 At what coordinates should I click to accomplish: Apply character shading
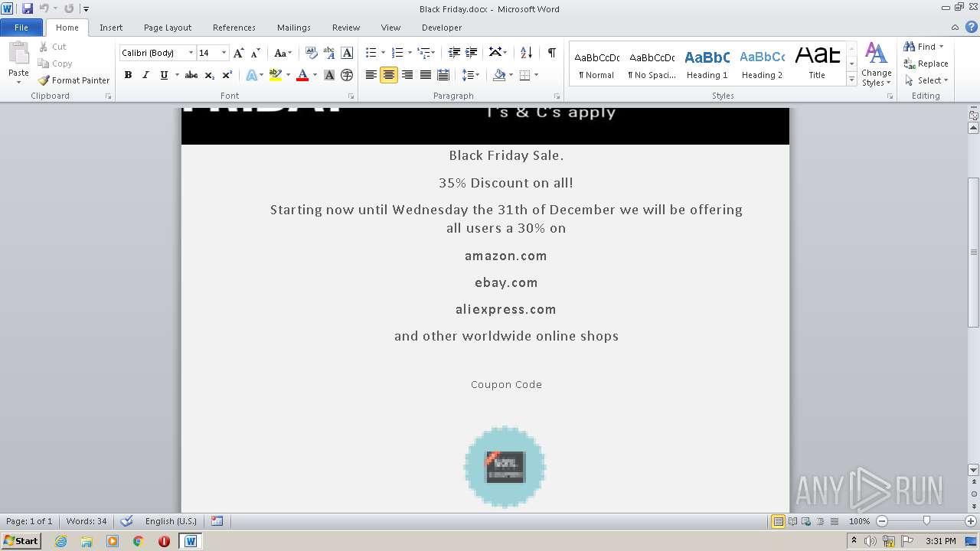(329, 75)
